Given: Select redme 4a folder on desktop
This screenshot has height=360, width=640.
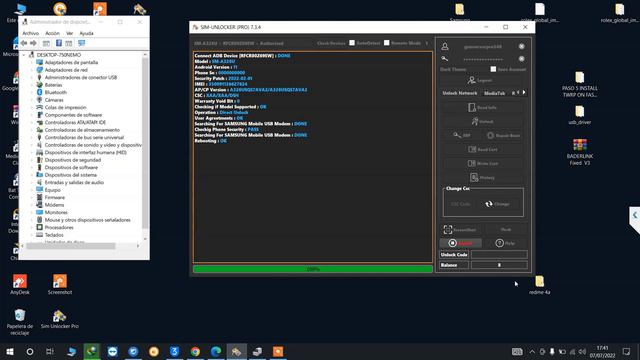Looking at the screenshot, I should [540, 285].
